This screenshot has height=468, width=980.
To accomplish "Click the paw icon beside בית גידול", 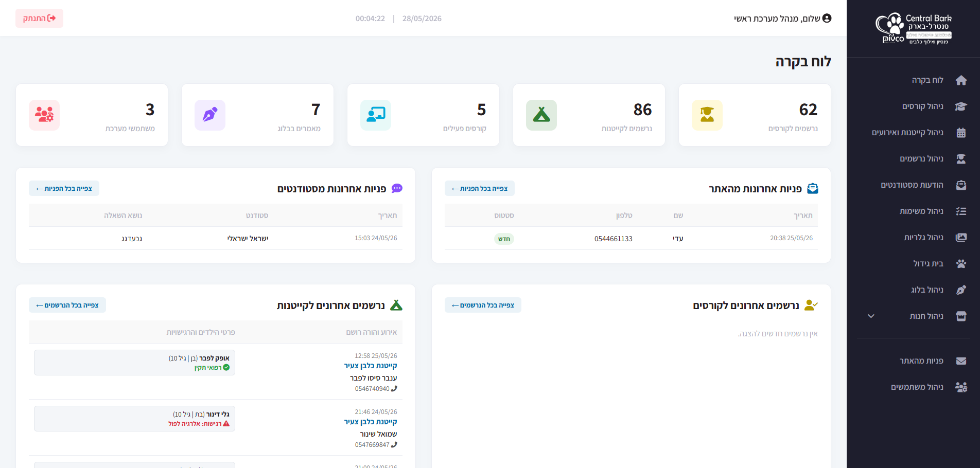I will [x=961, y=264].
